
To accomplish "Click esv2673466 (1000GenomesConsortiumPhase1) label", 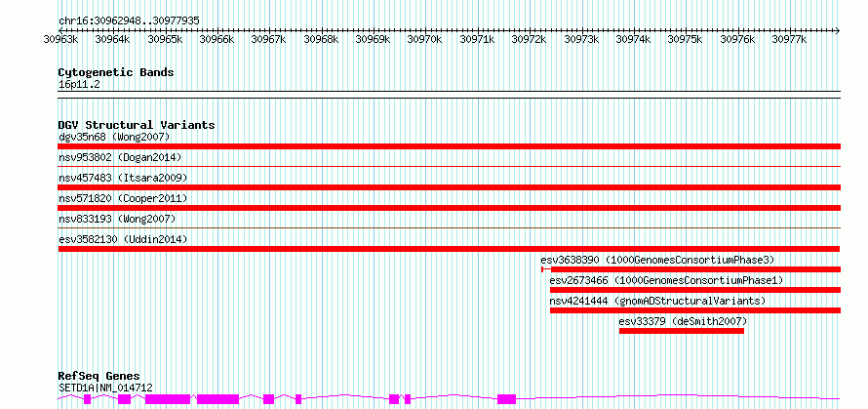I will click(x=666, y=280).
